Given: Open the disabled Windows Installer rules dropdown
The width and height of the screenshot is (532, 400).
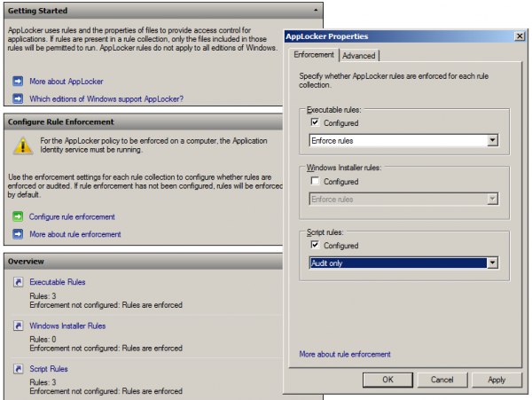Looking at the screenshot, I should pyautogui.click(x=492, y=199).
